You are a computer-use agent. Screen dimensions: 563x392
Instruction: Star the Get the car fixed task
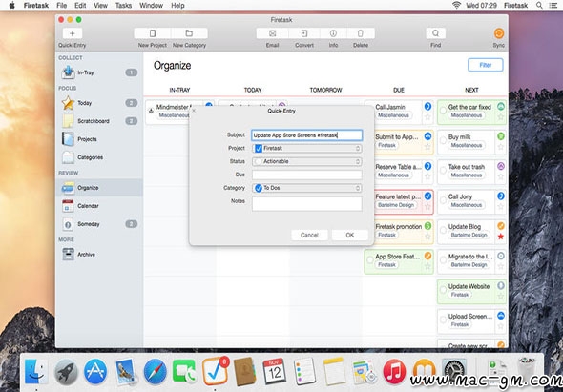(x=501, y=117)
